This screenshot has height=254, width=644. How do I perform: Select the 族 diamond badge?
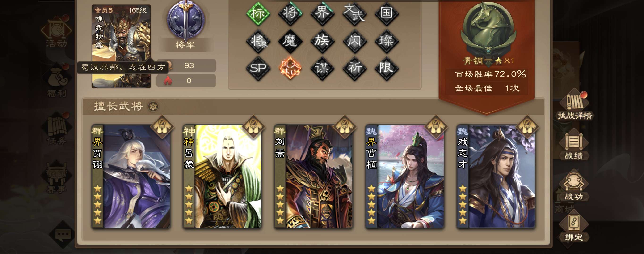322,41
